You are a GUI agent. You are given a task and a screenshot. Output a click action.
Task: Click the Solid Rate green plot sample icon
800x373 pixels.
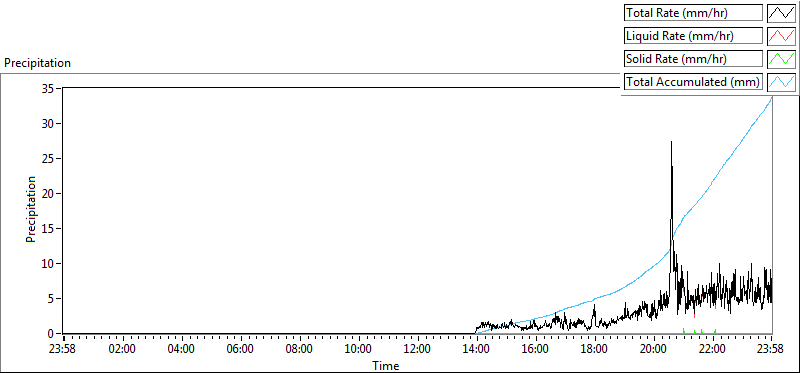coord(782,59)
